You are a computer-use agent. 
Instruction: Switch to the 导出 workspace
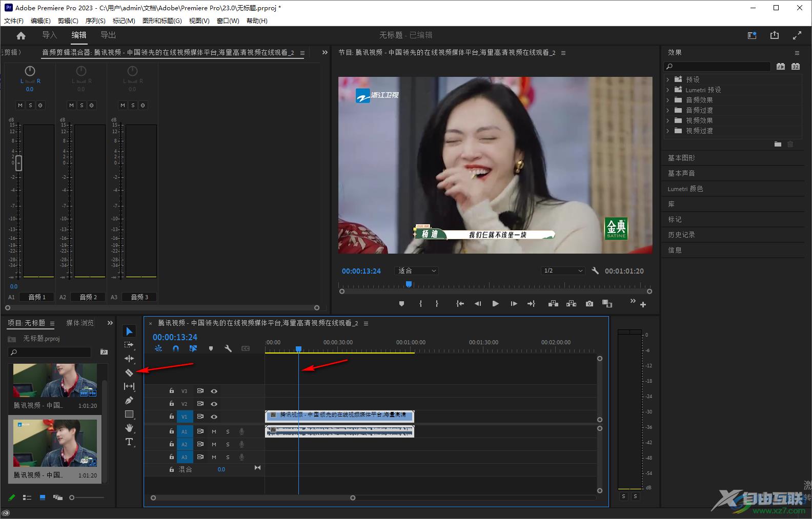(x=108, y=35)
